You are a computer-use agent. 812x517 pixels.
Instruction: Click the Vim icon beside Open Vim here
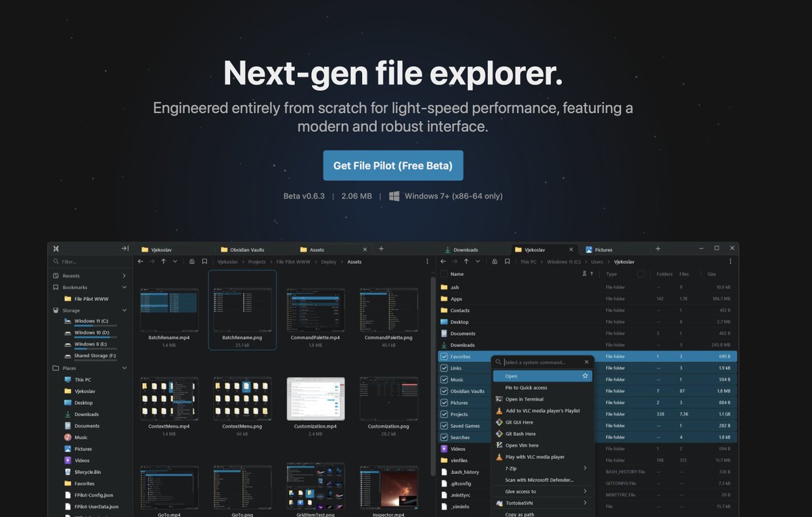tap(499, 445)
